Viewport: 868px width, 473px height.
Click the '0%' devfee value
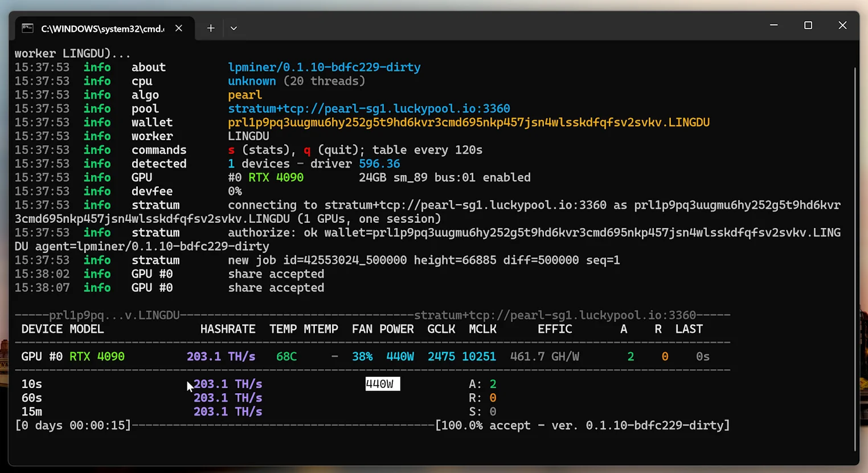coord(235,191)
